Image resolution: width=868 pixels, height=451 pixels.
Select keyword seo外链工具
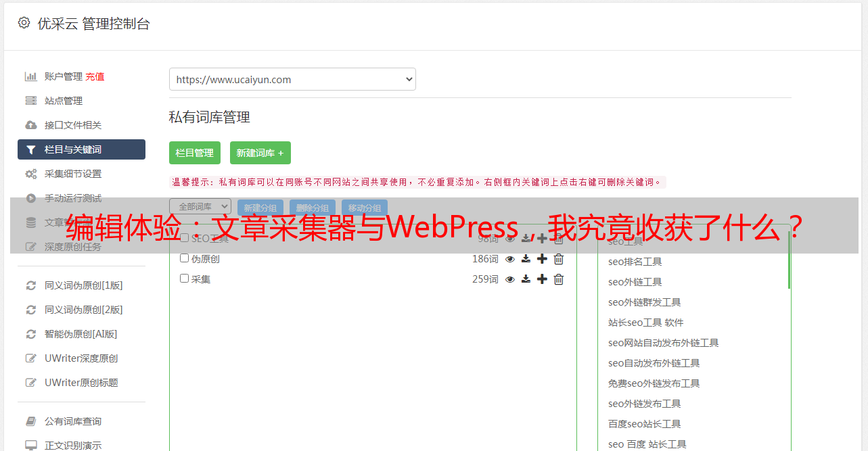point(635,282)
